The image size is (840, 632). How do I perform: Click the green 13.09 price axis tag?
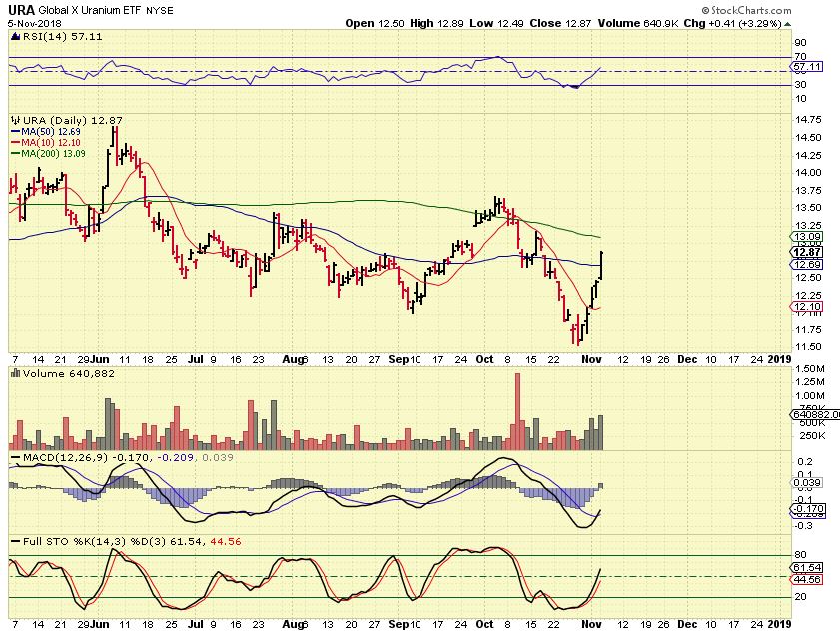(807, 237)
